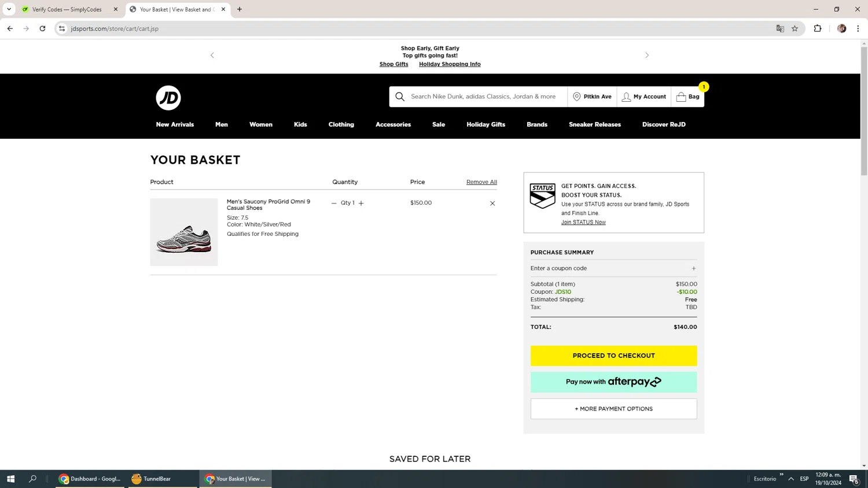868x488 pixels.
Task: Open the Holiday Gifts menu
Action: [x=486, y=124]
